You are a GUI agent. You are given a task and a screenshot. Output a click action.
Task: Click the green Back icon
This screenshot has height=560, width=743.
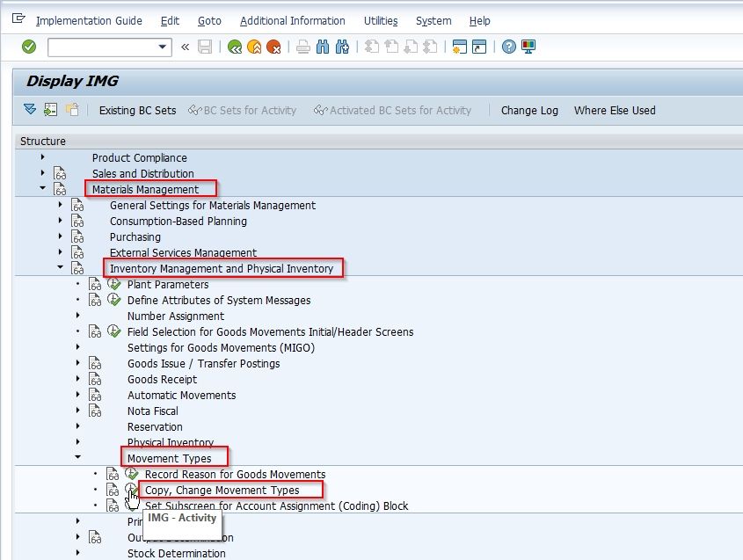click(x=235, y=47)
